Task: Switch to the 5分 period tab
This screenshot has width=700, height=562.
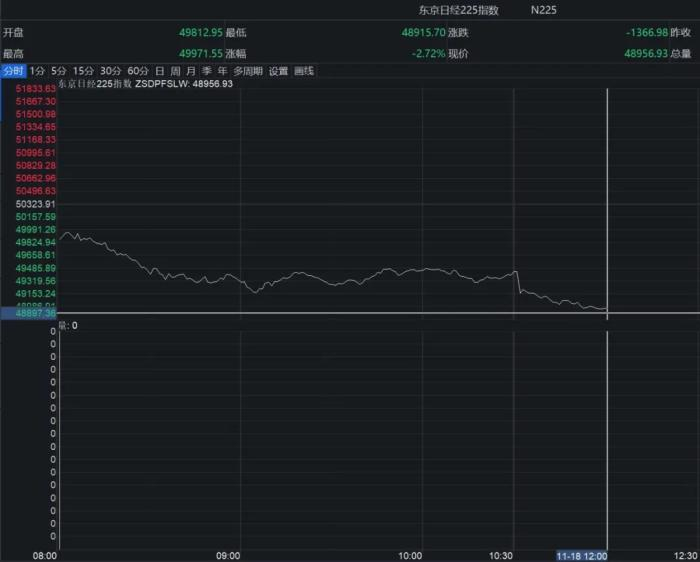Action: coord(58,71)
